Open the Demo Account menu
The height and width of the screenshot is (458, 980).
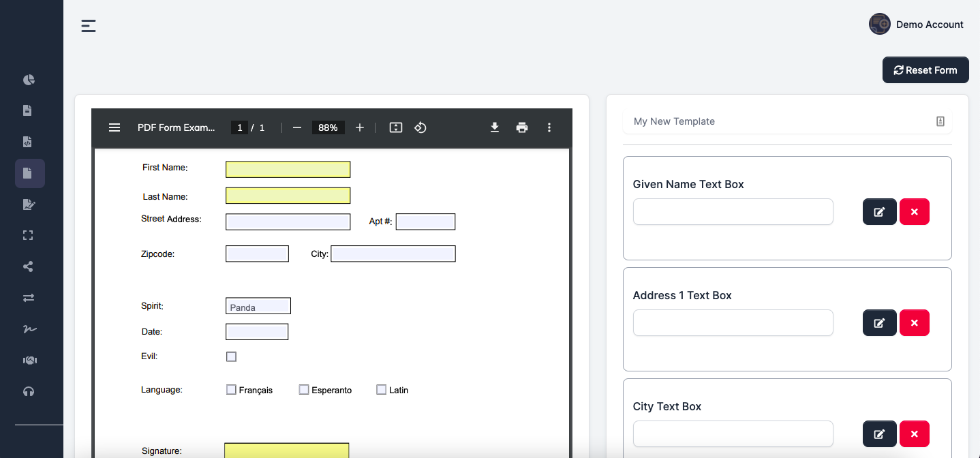click(930, 25)
